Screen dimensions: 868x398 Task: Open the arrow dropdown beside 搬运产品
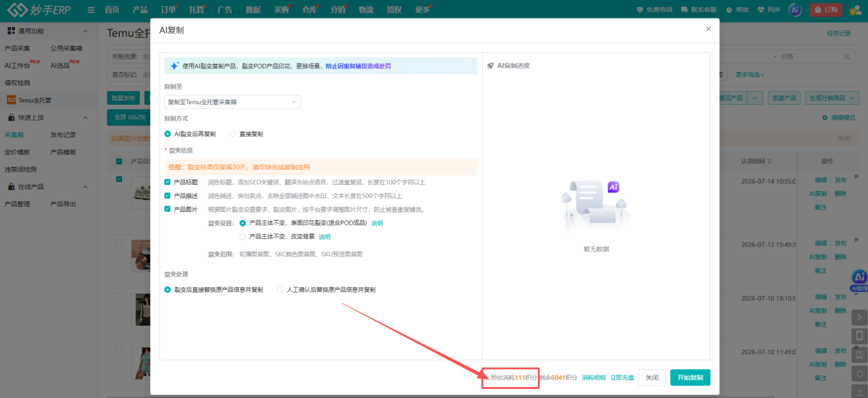point(755,98)
